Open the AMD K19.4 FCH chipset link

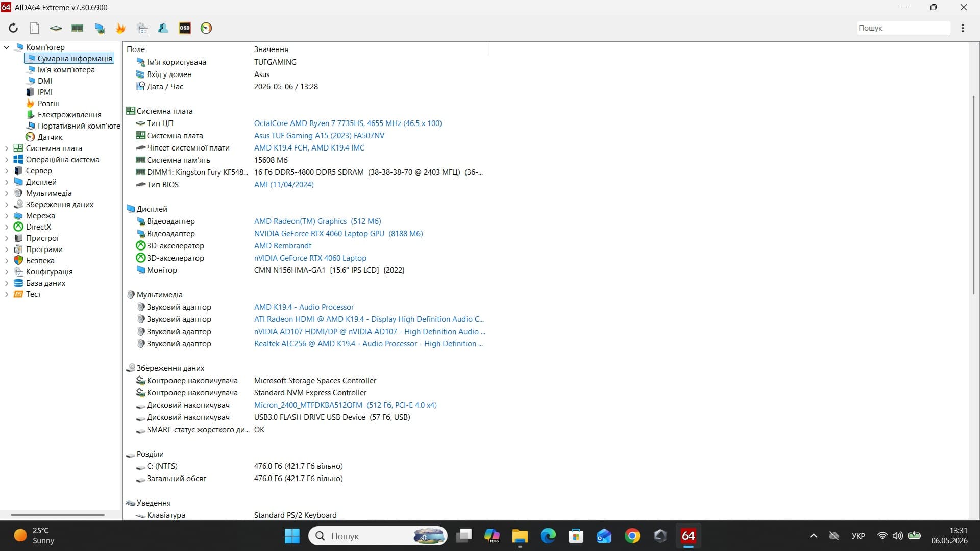pyautogui.click(x=309, y=148)
